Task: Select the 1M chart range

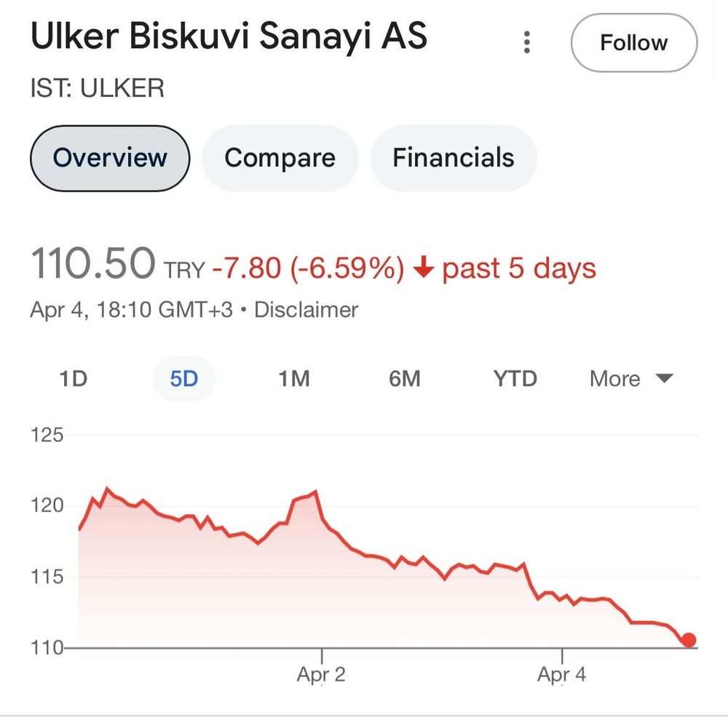Action: [x=294, y=379]
